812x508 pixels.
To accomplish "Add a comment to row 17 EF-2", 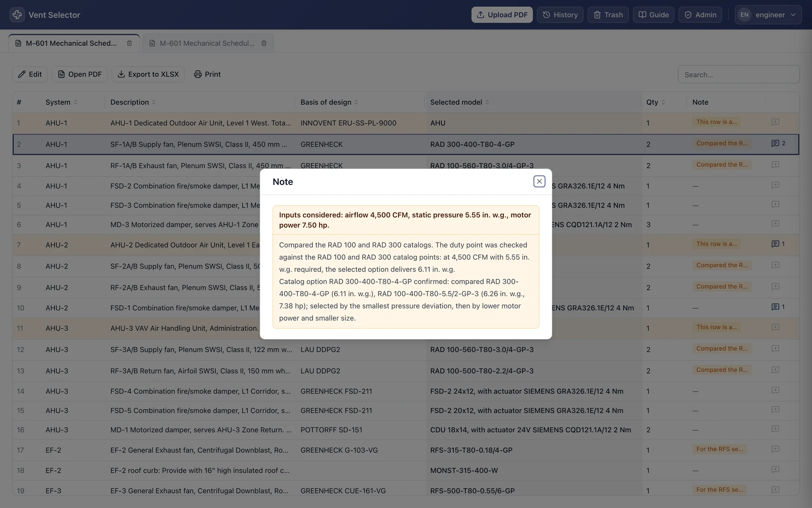I will [775, 449].
